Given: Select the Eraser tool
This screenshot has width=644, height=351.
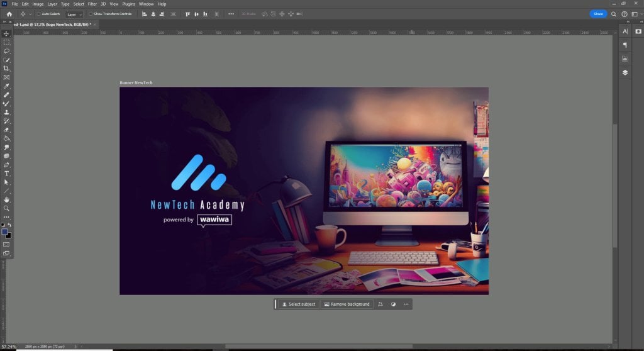Looking at the screenshot, I should pos(6,130).
